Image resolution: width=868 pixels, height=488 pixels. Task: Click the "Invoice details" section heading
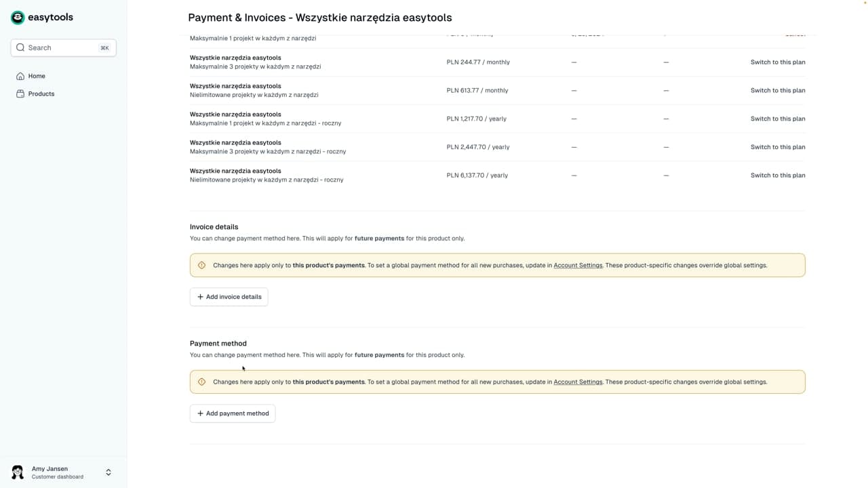(x=214, y=227)
